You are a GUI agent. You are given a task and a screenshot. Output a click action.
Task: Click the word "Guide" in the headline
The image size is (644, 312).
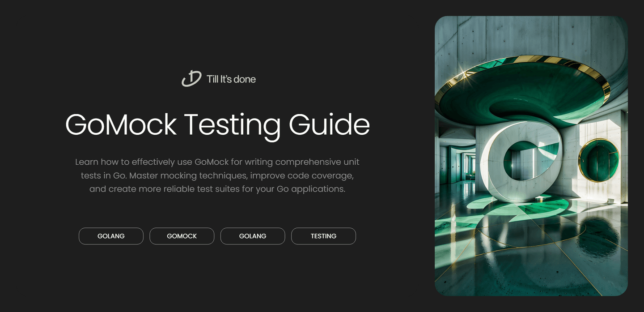tap(329, 124)
